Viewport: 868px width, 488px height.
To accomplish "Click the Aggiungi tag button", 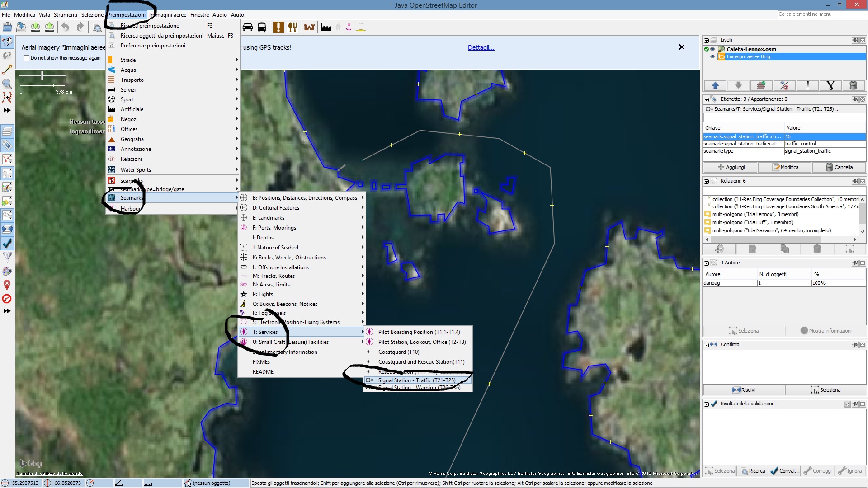I will coord(731,167).
